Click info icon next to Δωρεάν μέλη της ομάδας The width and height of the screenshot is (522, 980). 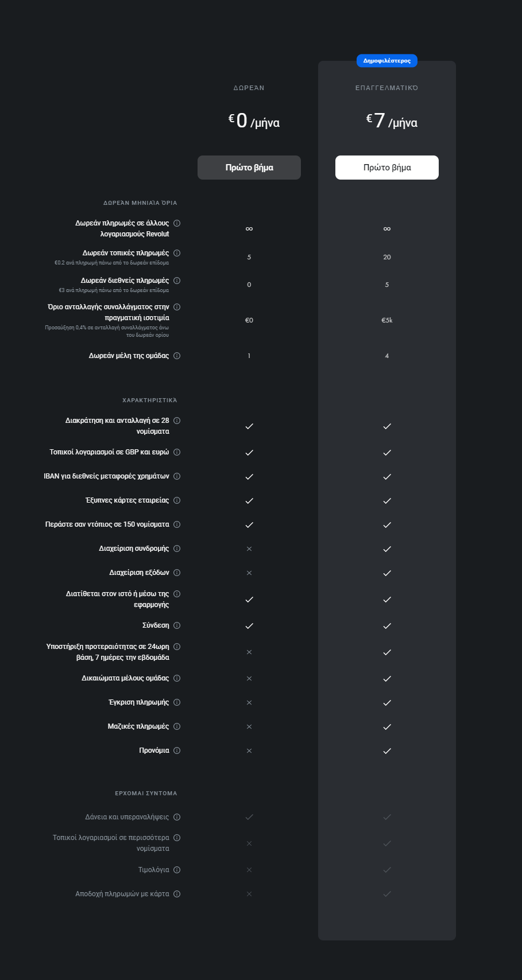click(x=177, y=355)
